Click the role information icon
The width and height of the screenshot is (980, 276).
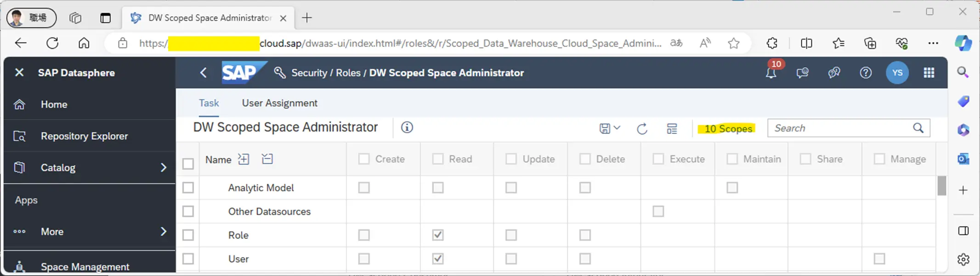point(407,127)
